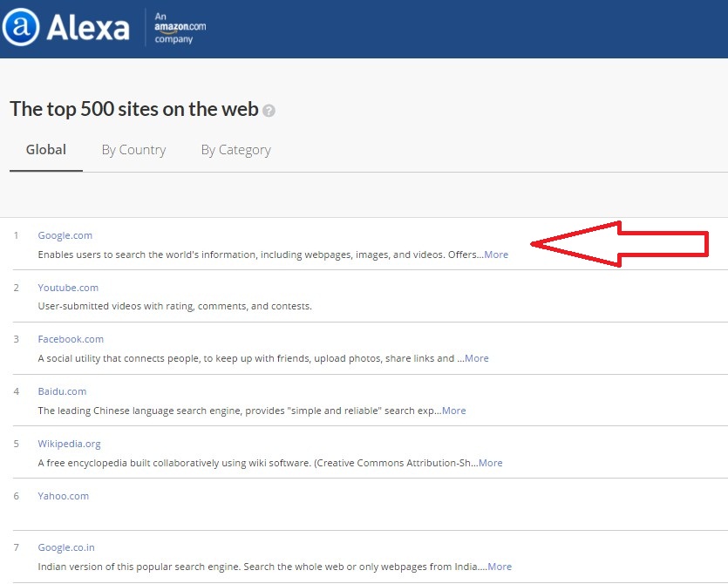Click the 'Enables users to search' description

(261, 255)
